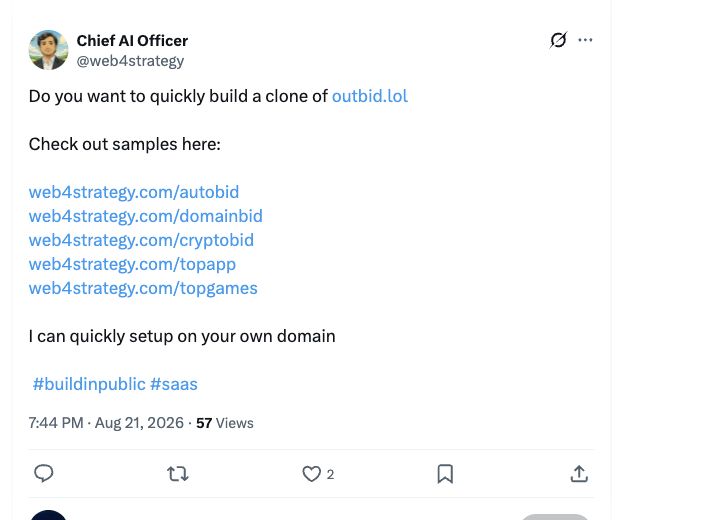
Task: Select the #saas hashtag
Action: point(174,384)
